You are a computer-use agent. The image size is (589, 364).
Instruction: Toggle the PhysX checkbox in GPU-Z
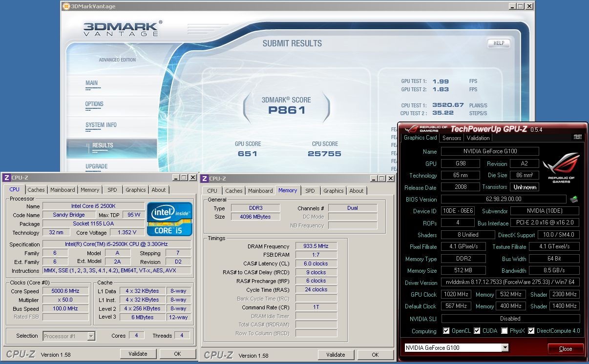click(x=504, y=331)
